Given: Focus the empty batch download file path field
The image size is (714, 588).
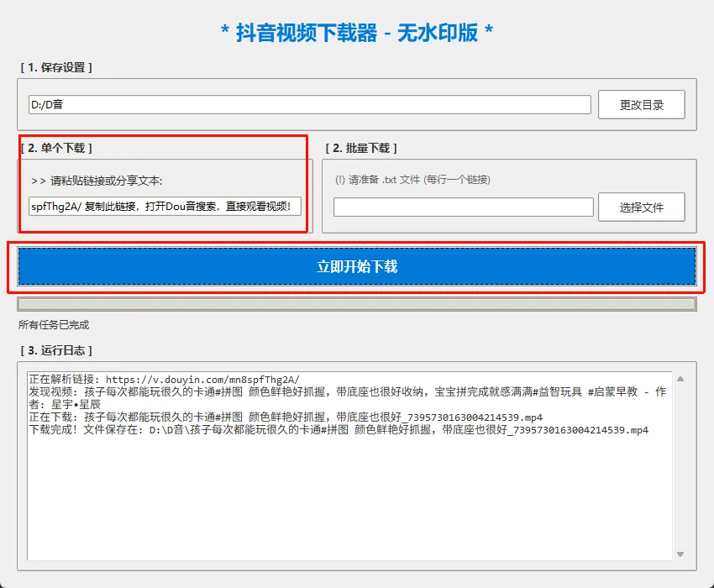Looking at the screenshot, I should pos(463,207).
